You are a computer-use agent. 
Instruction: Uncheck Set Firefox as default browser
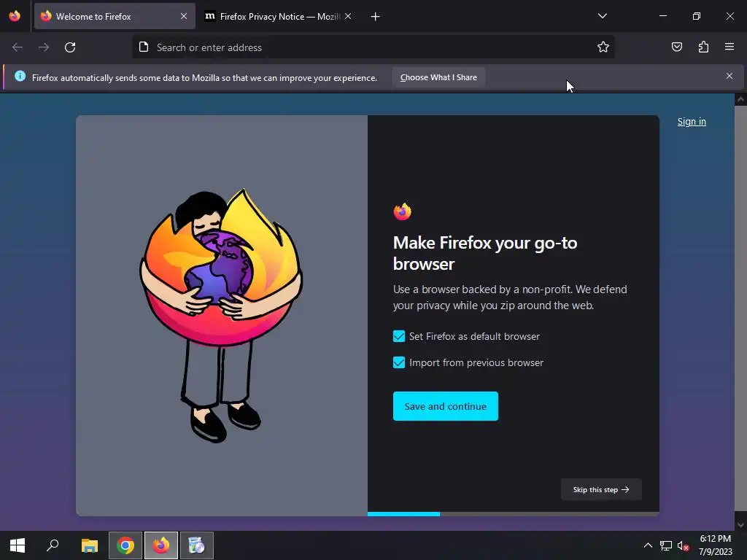tap(399, 336)
